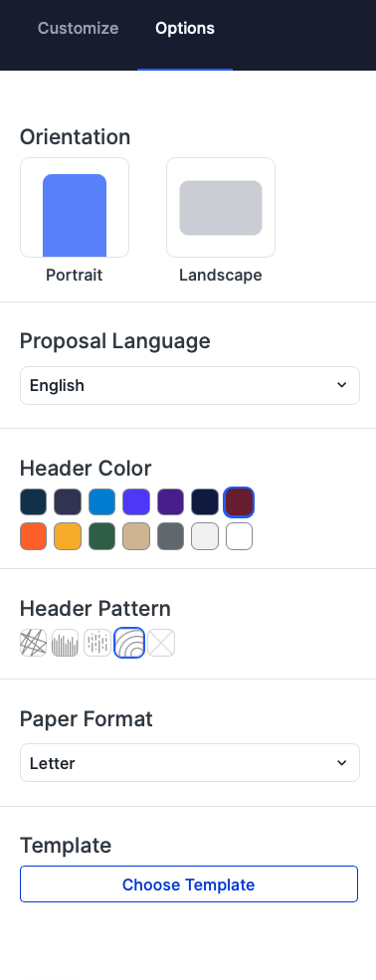The image size is (376, 980).
Task: Open the Proposal Language dropdown
Action: 190,386
